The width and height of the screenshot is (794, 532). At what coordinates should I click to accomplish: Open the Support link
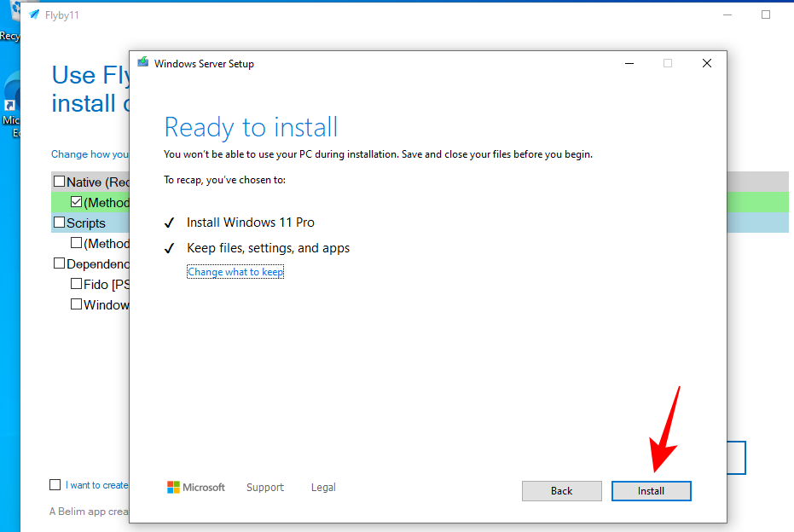click(264, 488)
